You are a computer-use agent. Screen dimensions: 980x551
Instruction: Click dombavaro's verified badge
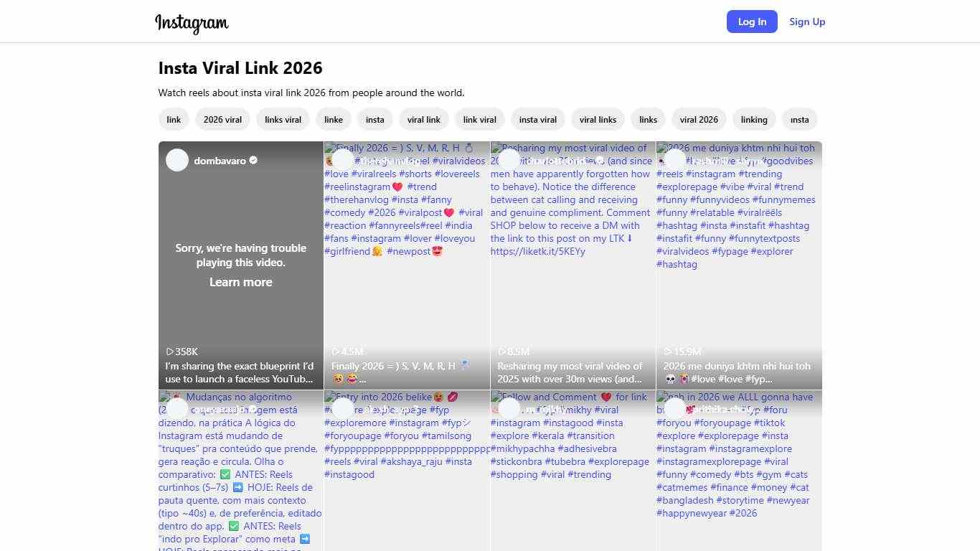pyautogui.click(x=253, y=161)
